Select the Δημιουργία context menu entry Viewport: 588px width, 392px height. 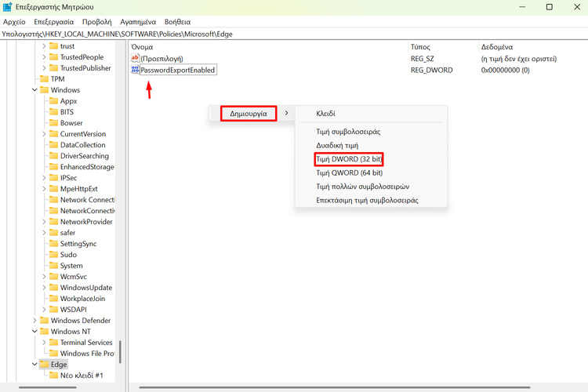249,113
